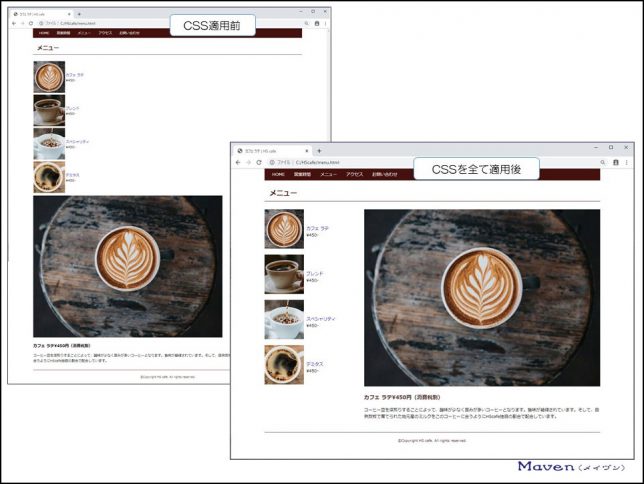This screenshot has width=644, height=484.
Task: Open the スペシャリティ link in the front window
Action: 321,318
